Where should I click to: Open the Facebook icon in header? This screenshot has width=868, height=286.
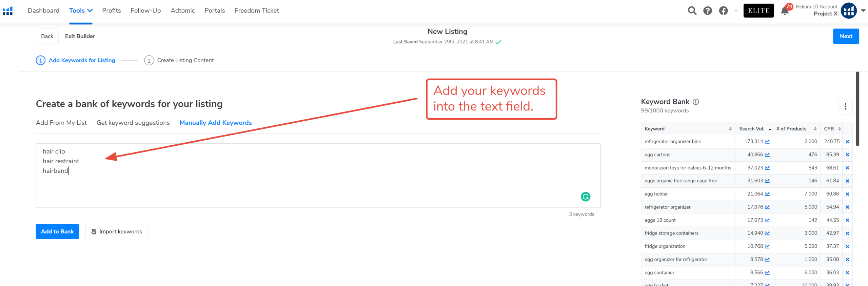(x=724, y=11)
